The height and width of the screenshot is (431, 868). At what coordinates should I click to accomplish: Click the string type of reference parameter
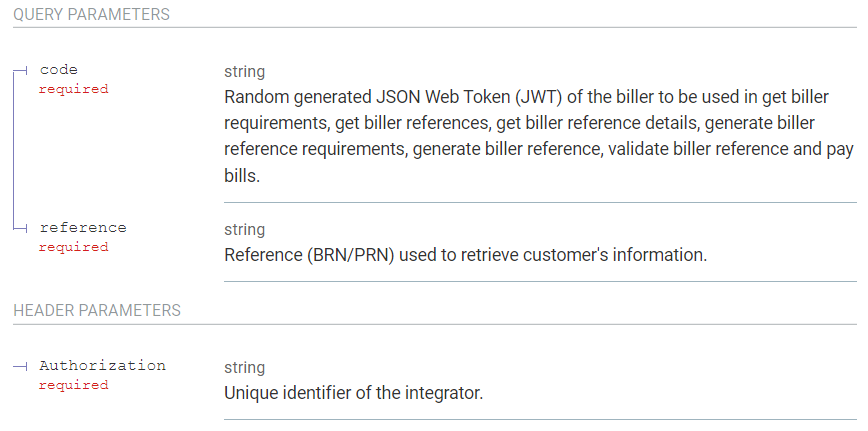(245, 230)
